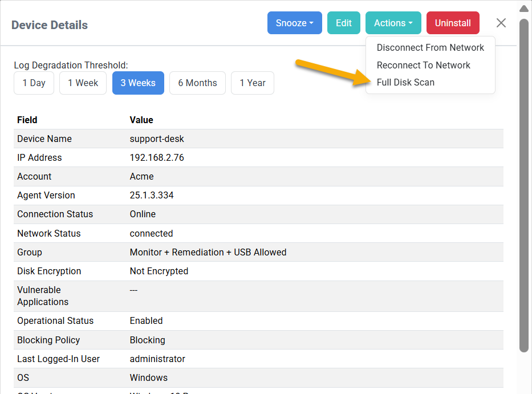The height and width of the screenshot is (394, 532).
Task: Click the scrollbar up arrow
Action: [x=524, y=9]
